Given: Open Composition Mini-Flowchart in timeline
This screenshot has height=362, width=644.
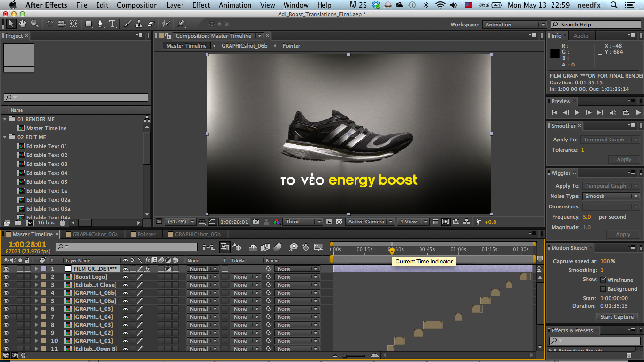Looking at the screenshot, I should 208,247.
